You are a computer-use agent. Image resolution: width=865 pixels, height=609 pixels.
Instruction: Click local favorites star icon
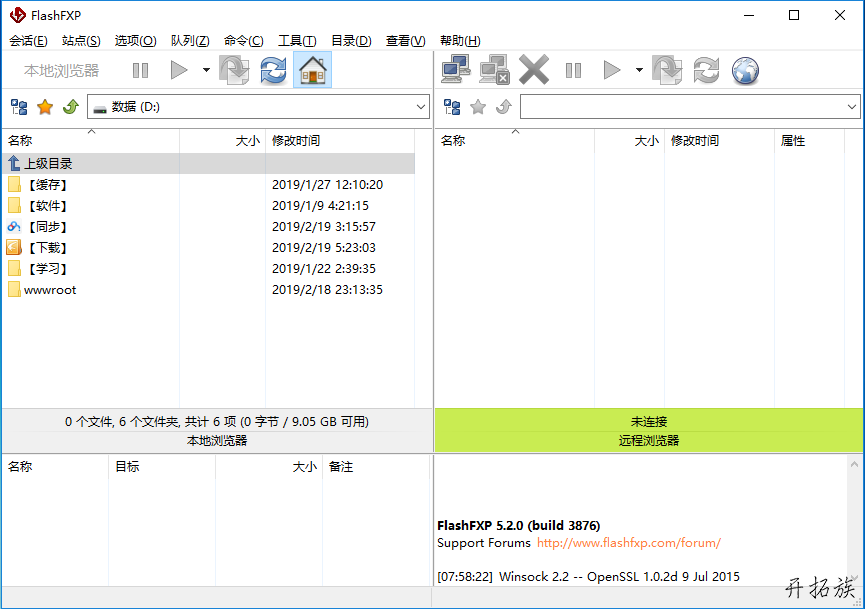(x=45, y=106)
